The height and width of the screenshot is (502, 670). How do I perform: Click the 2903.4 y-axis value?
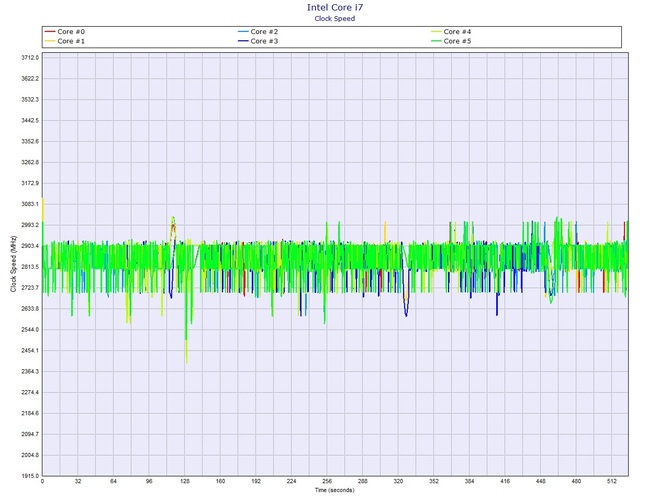coord(30,246)
